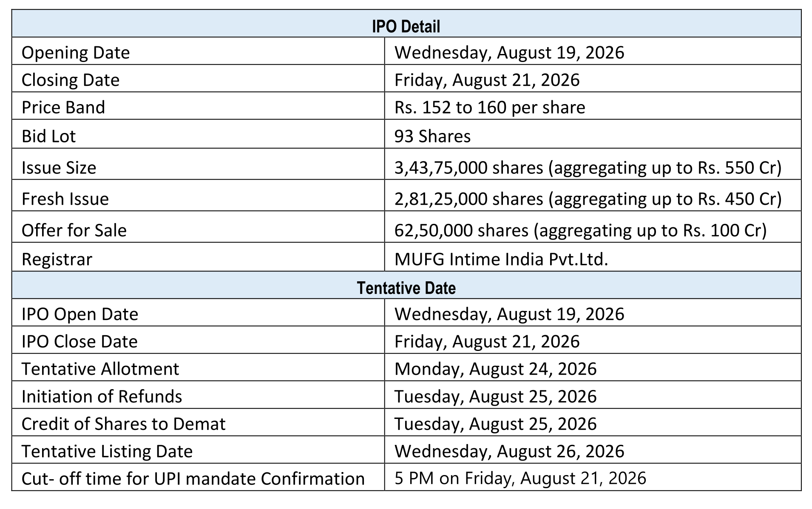Click the IPO Detail header row
This screenshot has width=812, height=509.
406,23
